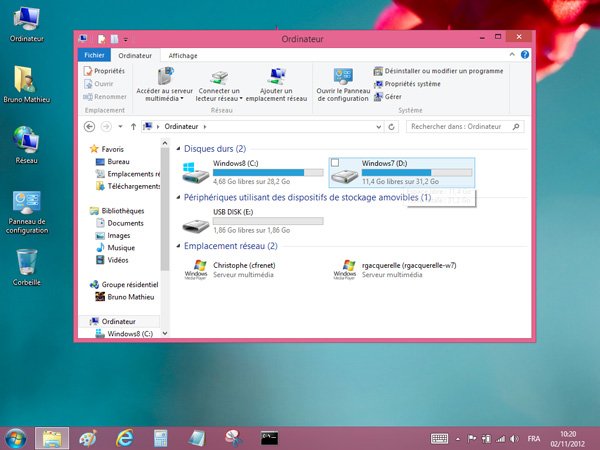
Task: Click Connecter un lecteur réseau icon
Action: pyautogui.click(x=219, y=77)
